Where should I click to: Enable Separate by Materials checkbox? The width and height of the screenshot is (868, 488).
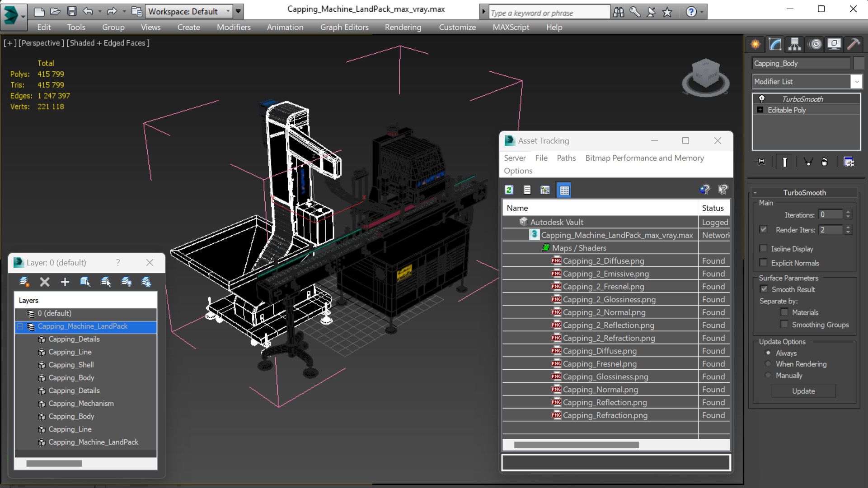[784, 312]
